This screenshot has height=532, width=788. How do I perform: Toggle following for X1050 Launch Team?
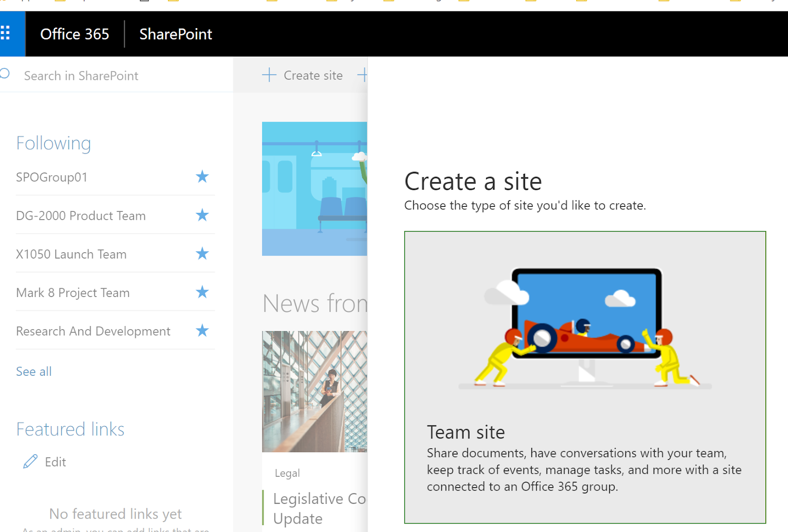202,254
